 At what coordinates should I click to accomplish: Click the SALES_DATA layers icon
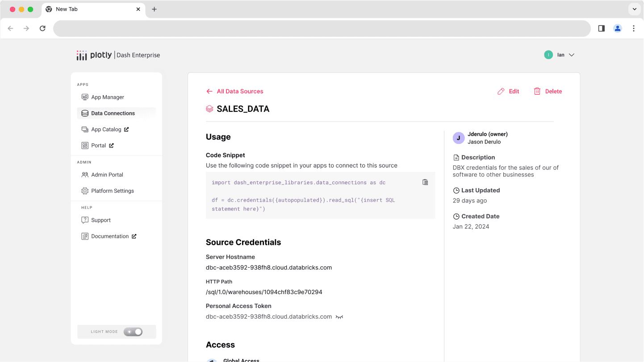pyautogui.click(x=209, y=109)
